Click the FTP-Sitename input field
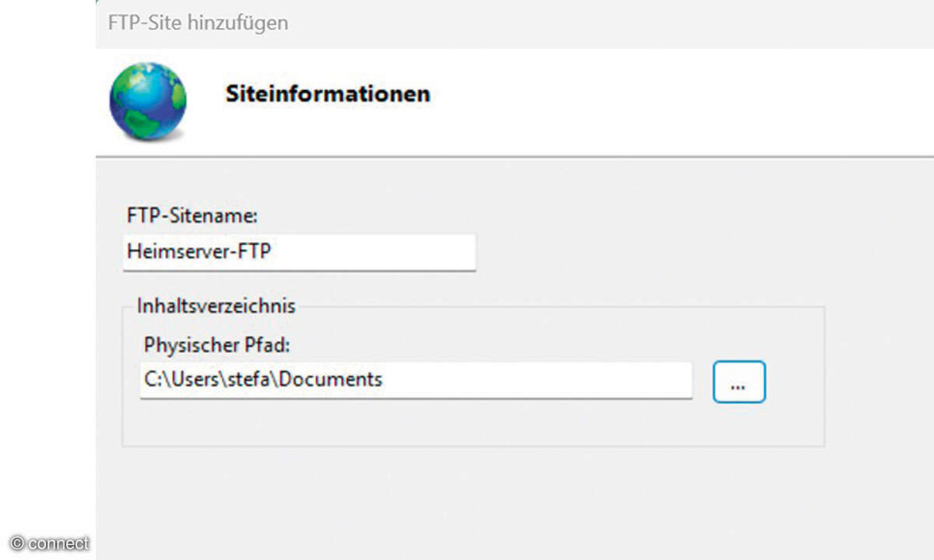Image resolution: width=934 pixels, height=560 pixels. tap(299, 253)
